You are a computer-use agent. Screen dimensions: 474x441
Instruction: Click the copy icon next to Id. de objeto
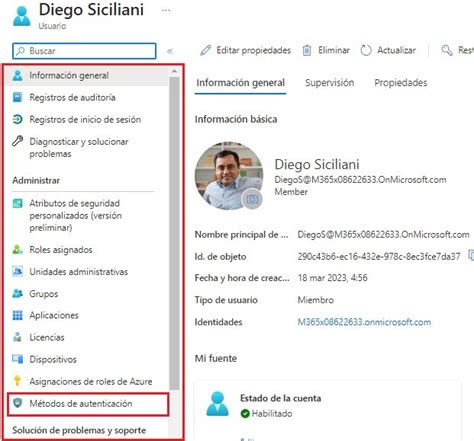471,256
